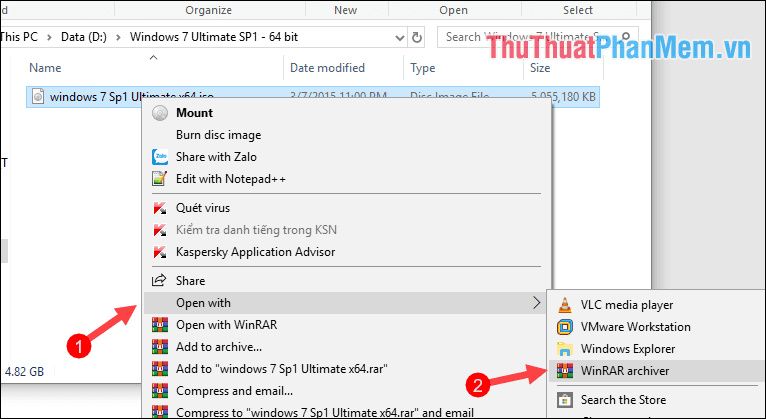This screenshot has height=419, width=766.
Task: Choose Compress and email... entry
Action: 234,390
